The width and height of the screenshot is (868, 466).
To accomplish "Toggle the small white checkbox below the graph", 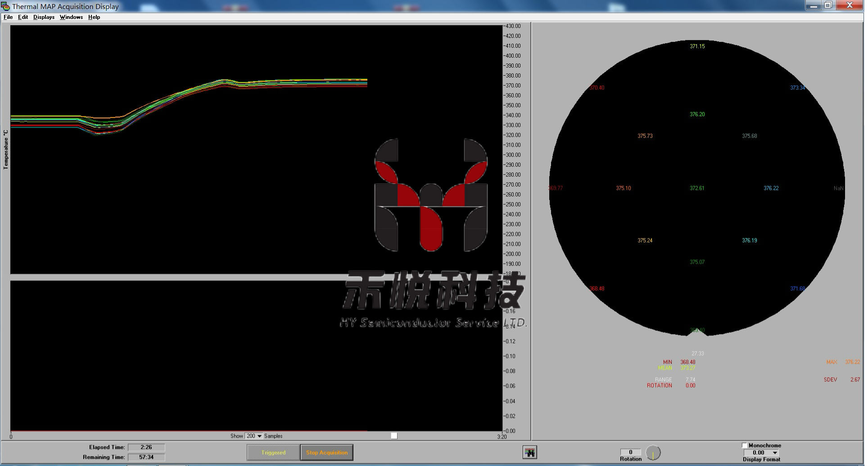I will click(x=394, y=436).
